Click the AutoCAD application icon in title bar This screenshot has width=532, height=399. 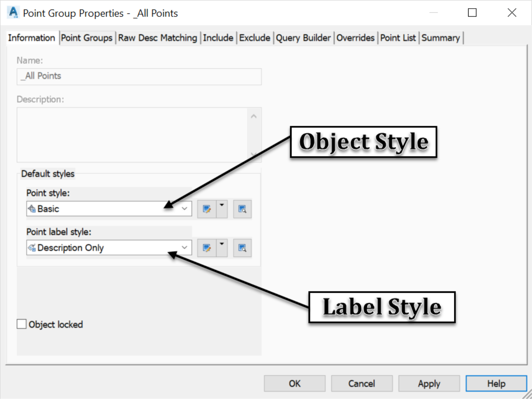(13, 13)
